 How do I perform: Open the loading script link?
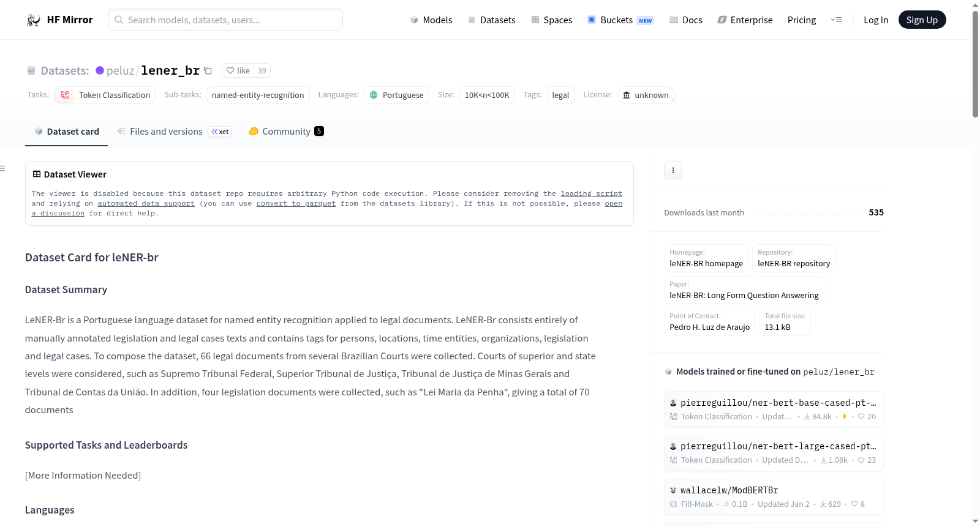591,193
